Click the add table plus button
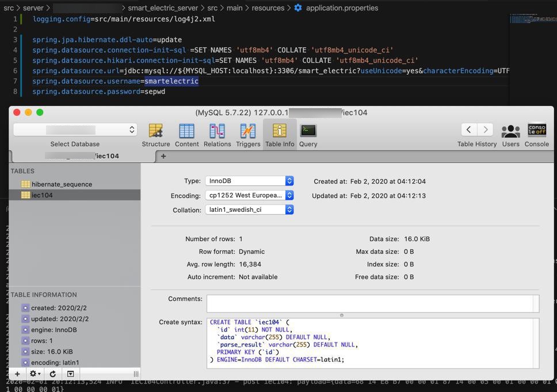This screenshot has width=557, height=392. [x=17, y=374]
